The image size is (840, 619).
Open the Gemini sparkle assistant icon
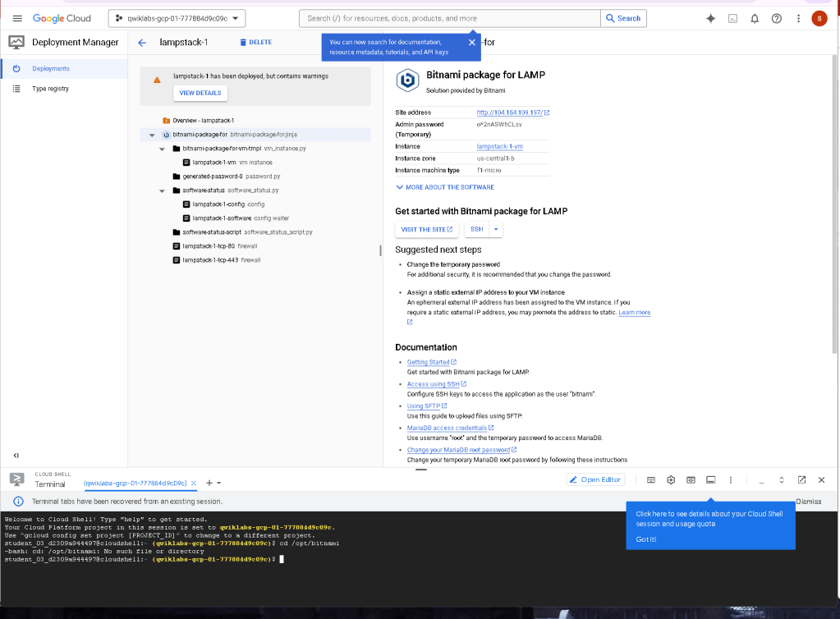pyautogui.click(x=710, y=18)
